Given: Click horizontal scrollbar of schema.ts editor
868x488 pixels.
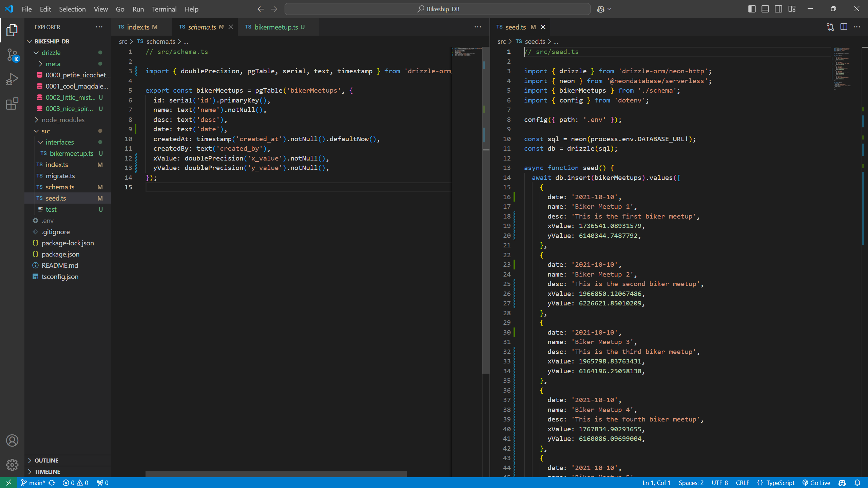Looking at the screenshot, I should point(276,474).
